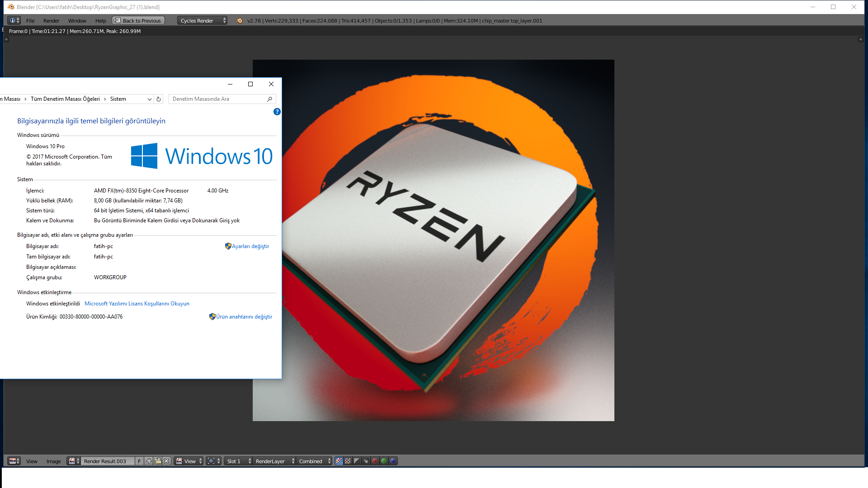Viewport: 868px width, 488px height.
Task: Open the image datablock browse icon
Action: [x=74, y=461]
